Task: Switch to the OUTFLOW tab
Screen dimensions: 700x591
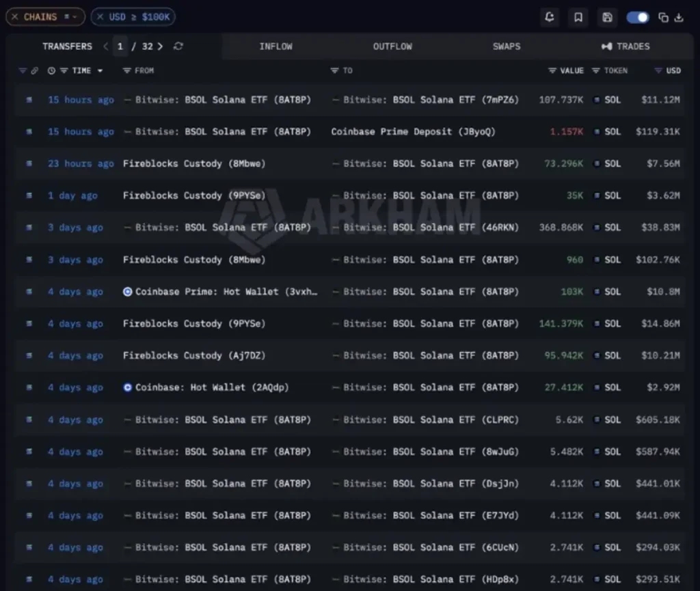Action: [x=392, y=46]
